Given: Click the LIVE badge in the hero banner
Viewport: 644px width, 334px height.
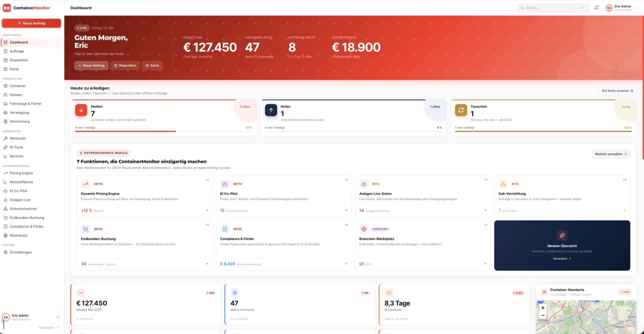Looking at the screenshot, I should pyautogui.click(x=82, y=28).
